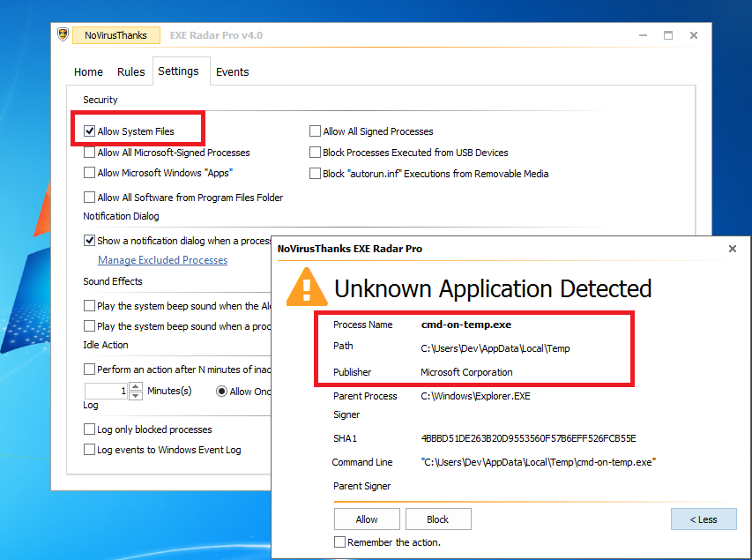Enable Allow All Signed Processes
The width and height of the screenshot is (752, 560).
coord(315,131)
